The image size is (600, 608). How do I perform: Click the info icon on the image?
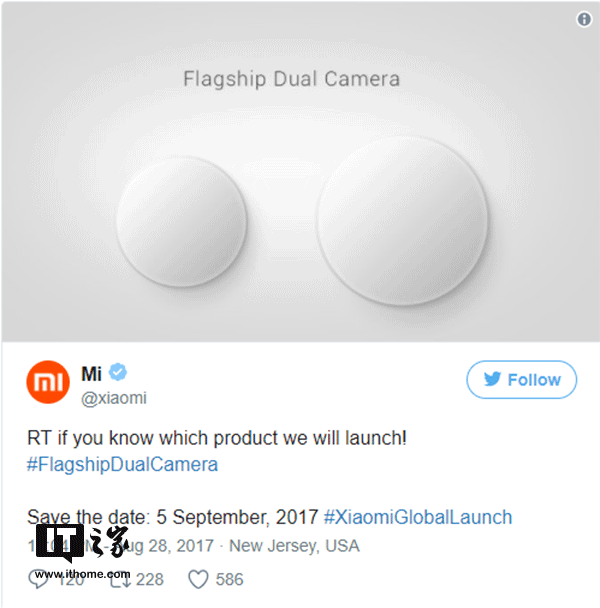pyautogui.click(x=584, y=19)
